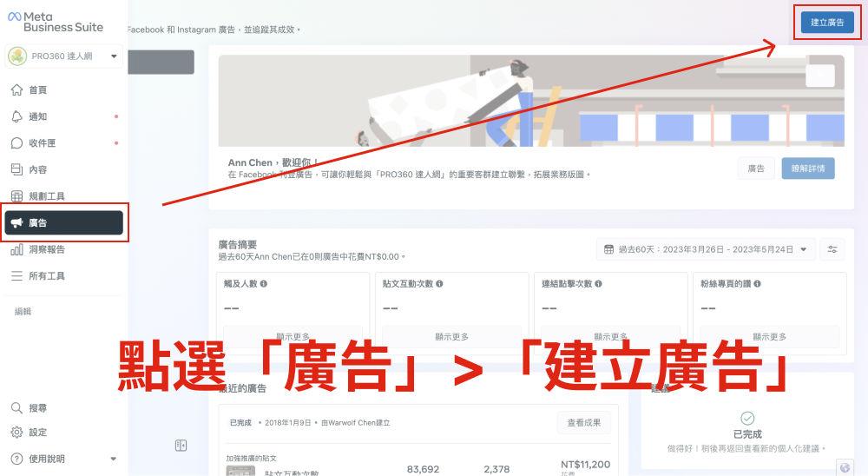
Task: Open the filter sliders icon button
Action: pyautogui.click(x=832, y=249)
